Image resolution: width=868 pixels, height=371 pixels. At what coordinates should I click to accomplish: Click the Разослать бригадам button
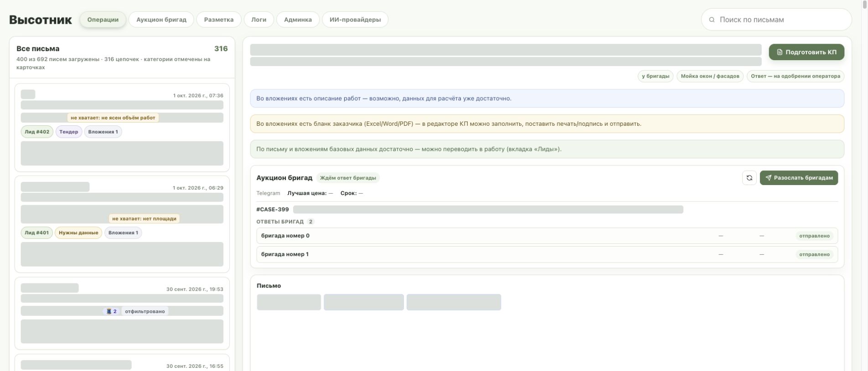[x=799, y=178]
